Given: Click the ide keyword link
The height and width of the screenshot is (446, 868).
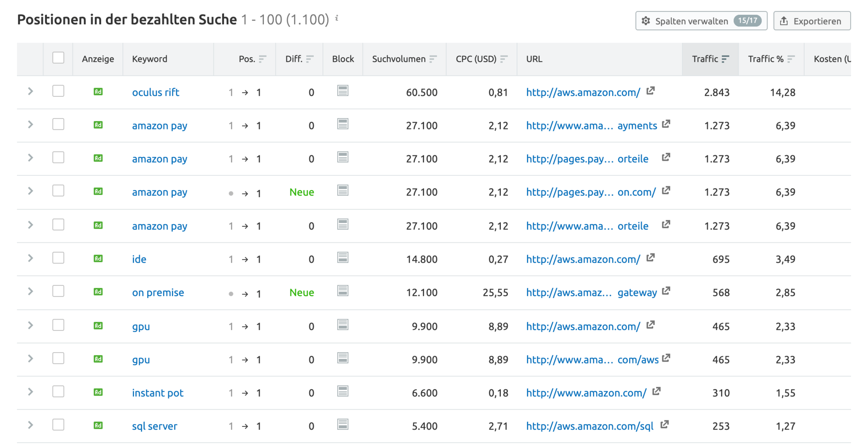Looking at the screenshot, I should pyautogui.click(x=139, y=259).
